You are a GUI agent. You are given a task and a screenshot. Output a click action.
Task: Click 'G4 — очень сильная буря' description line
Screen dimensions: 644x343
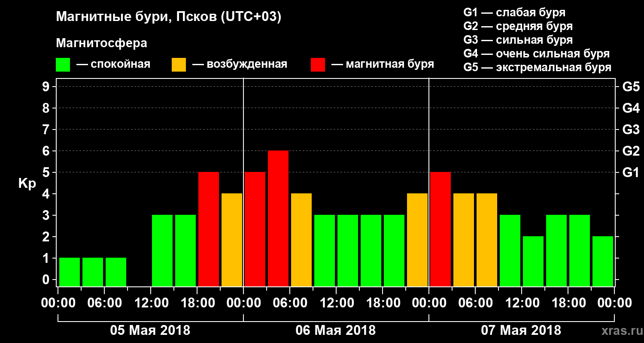pos(536,54)
